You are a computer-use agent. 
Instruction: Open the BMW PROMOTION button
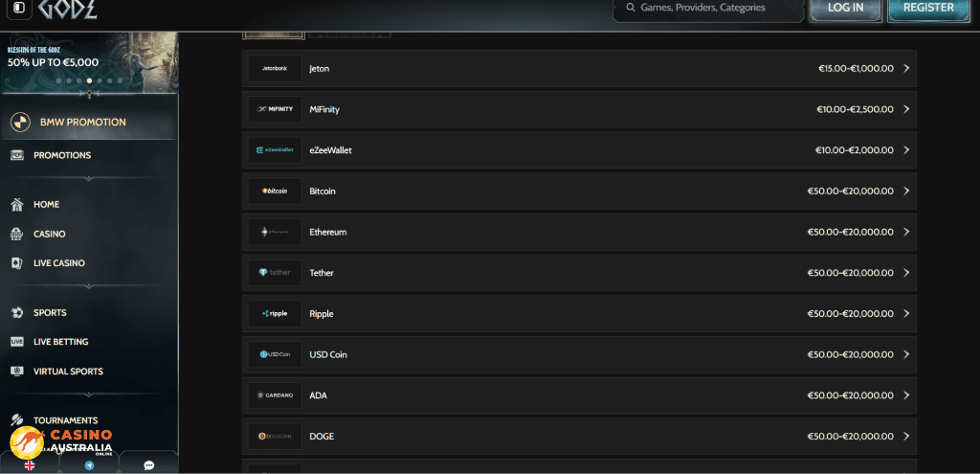click(x=89, y=123)
